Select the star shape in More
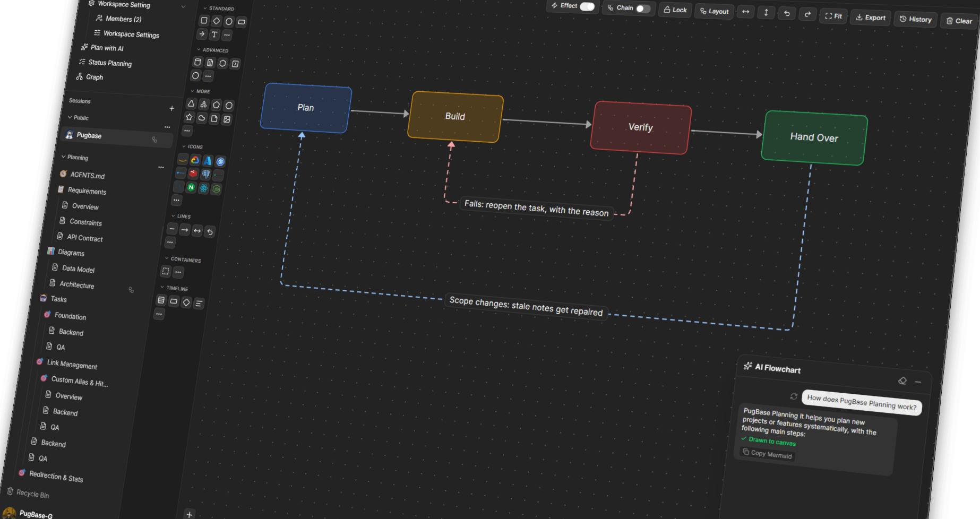 (x=189, y=117)
